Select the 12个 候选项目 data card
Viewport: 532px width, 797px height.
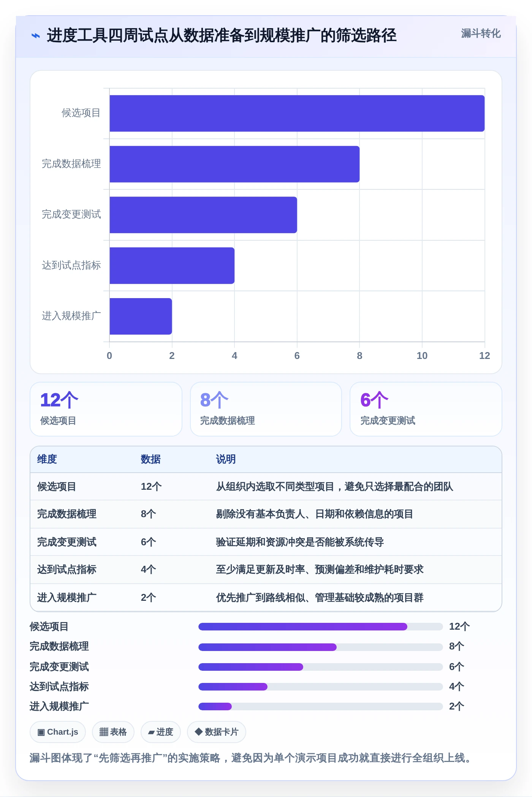106,409
